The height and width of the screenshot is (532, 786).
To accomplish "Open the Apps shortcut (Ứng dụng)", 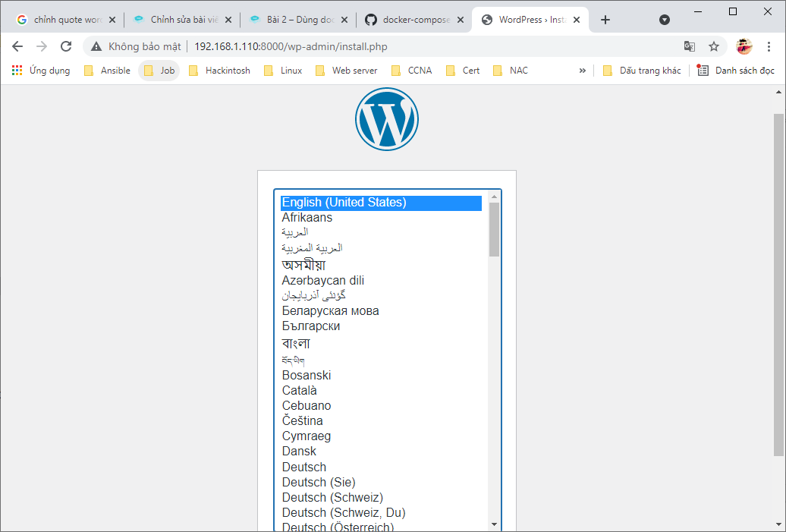I will coord(41,71).
